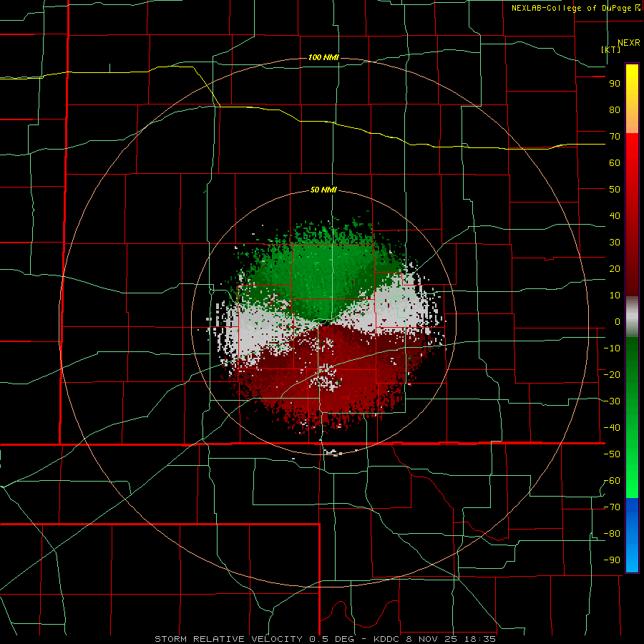Pick the blue bottom segment of color bar
644x644 pixels.
(x=632, y=535)
